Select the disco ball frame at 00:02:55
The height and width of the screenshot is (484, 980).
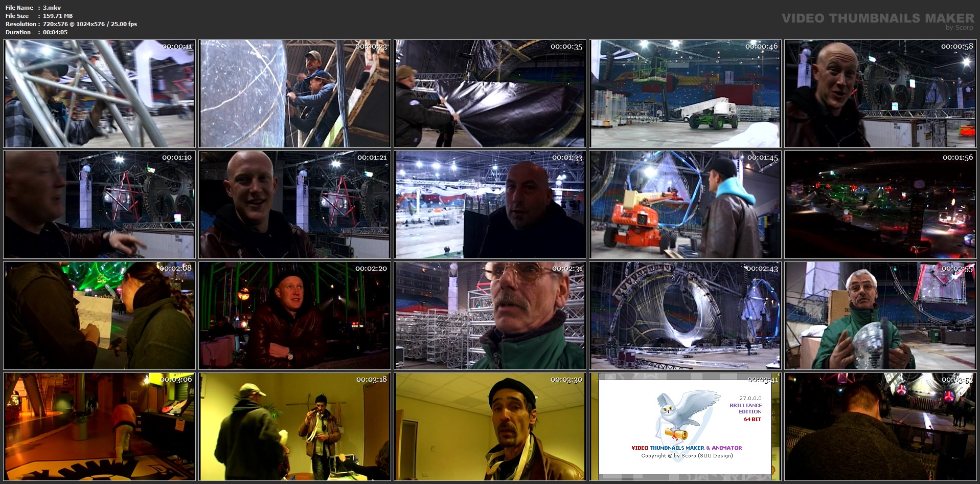[880, 316]
